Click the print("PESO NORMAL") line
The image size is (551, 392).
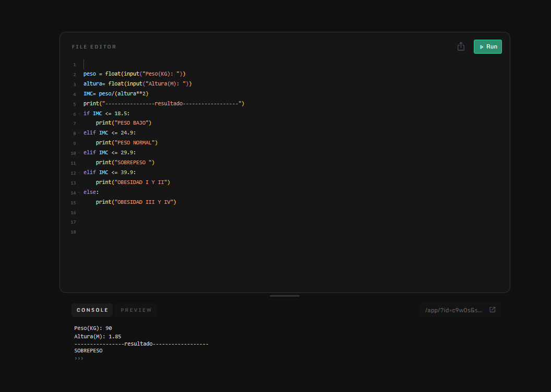(x=126, y=143)
